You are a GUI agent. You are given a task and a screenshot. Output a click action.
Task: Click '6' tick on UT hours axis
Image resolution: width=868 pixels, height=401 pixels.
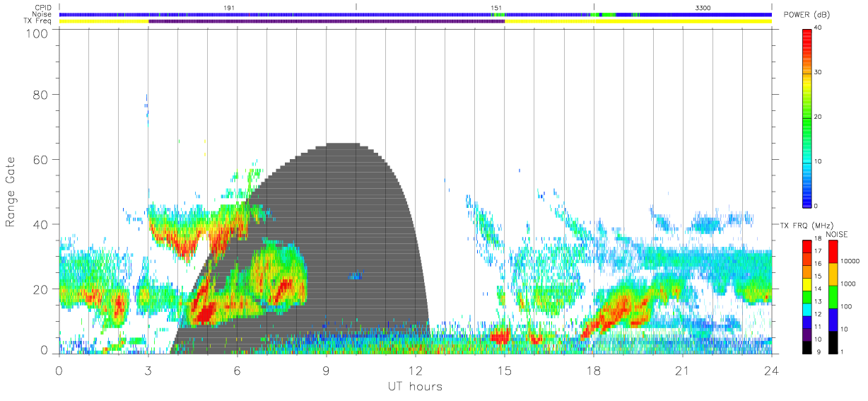[237, 370]
